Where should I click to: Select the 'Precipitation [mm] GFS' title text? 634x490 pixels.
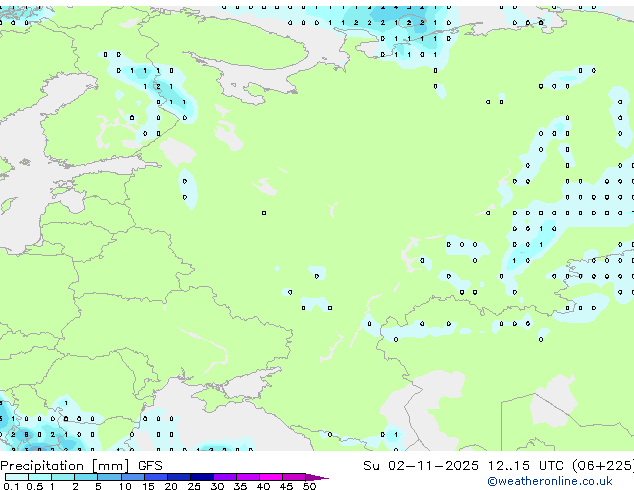(x=81, y=466)
